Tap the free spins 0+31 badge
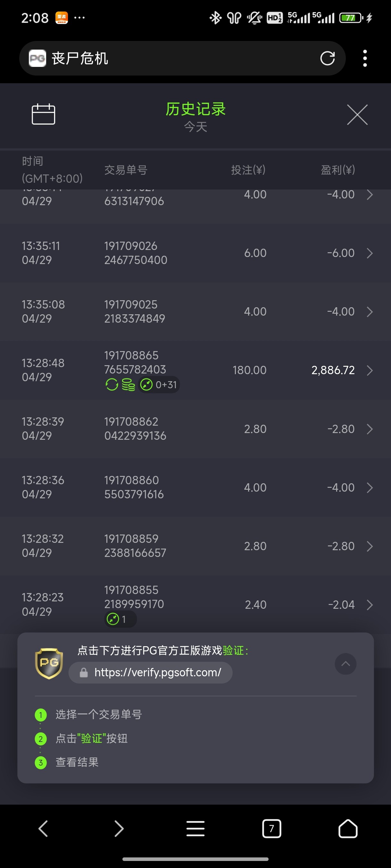Viewport: 391px width, 868px height. pos(159,384)
